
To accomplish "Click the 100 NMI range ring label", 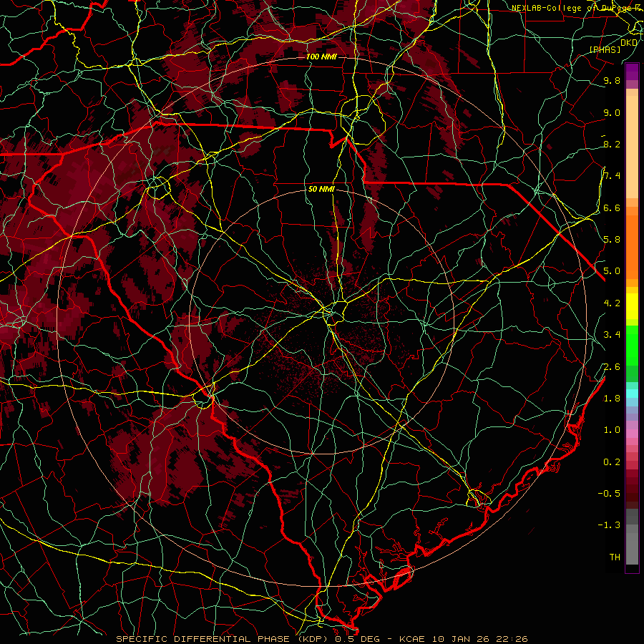I will tap(321, 57).
